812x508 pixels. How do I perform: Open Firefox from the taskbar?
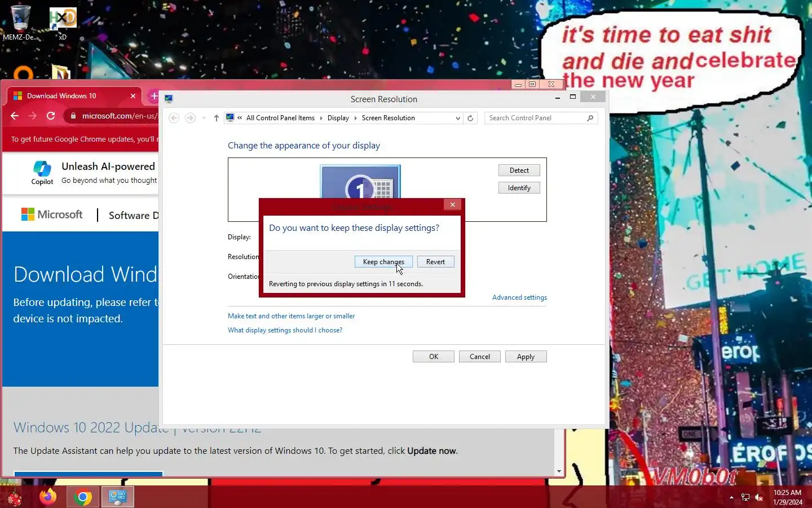pos(48,497)
